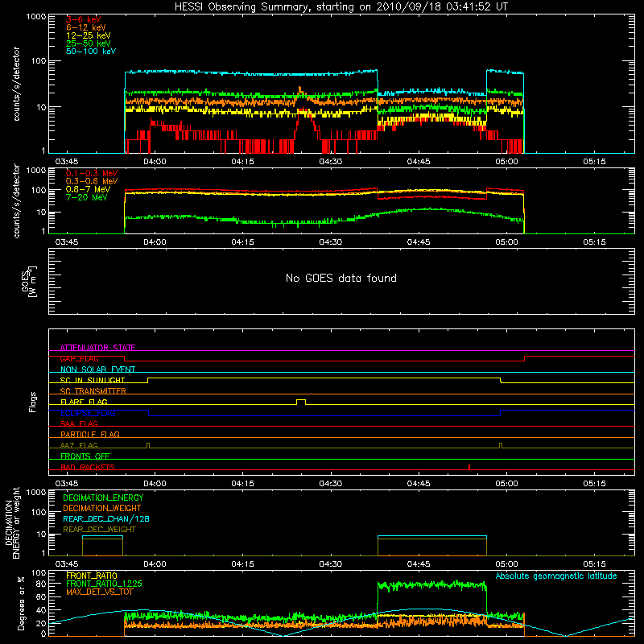
Task: Click the ATTENUATOR_STATE flag label
Action: (x=97, y=348)
